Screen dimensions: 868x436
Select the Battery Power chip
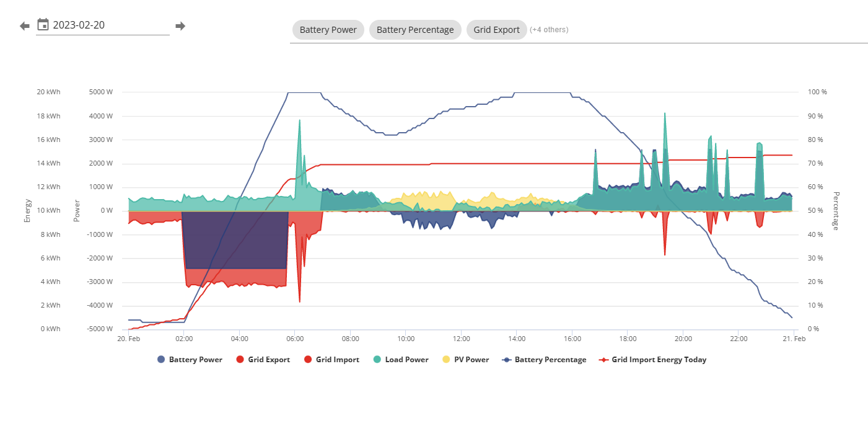click(328, 30)
